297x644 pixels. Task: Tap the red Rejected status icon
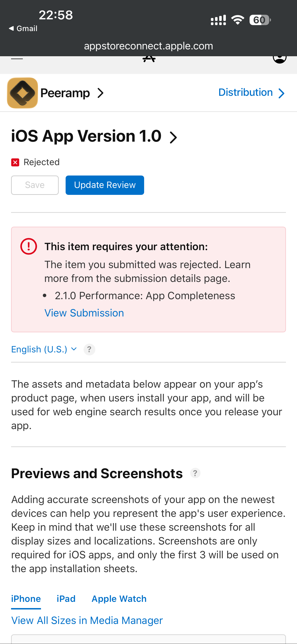15,162
